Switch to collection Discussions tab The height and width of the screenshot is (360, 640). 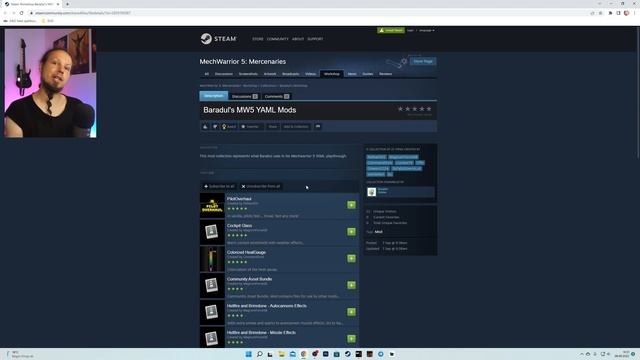pos(244,96)
